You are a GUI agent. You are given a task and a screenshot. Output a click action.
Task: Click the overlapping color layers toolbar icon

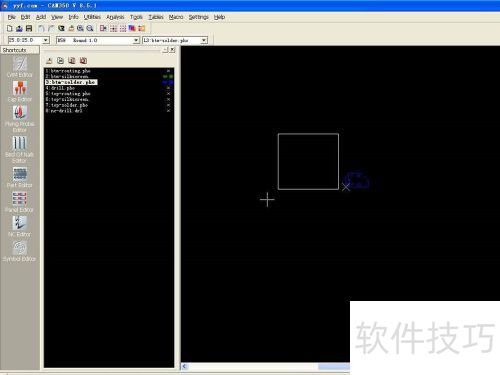pos(132,29)
